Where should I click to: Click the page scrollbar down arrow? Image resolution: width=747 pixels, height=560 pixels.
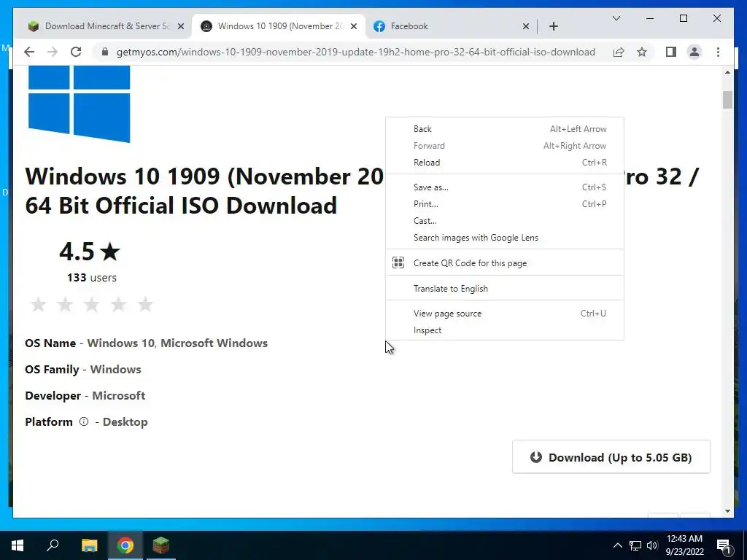(727, 511)
